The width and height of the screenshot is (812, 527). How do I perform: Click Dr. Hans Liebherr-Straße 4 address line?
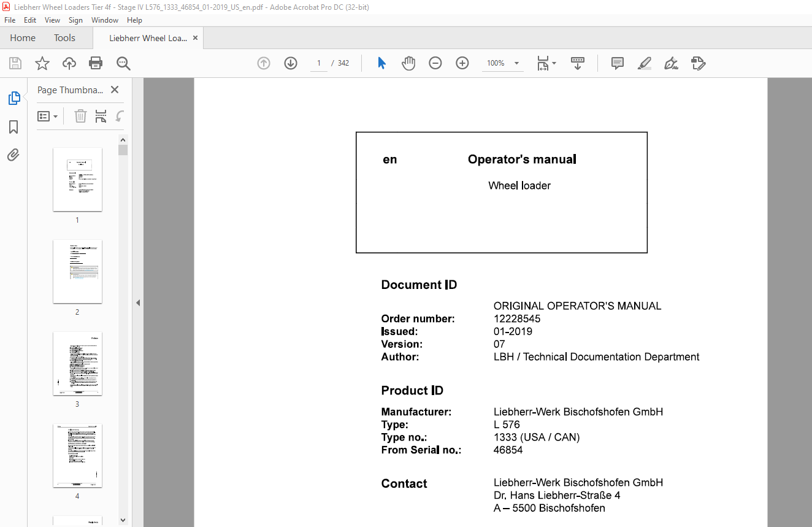[557, 495]
